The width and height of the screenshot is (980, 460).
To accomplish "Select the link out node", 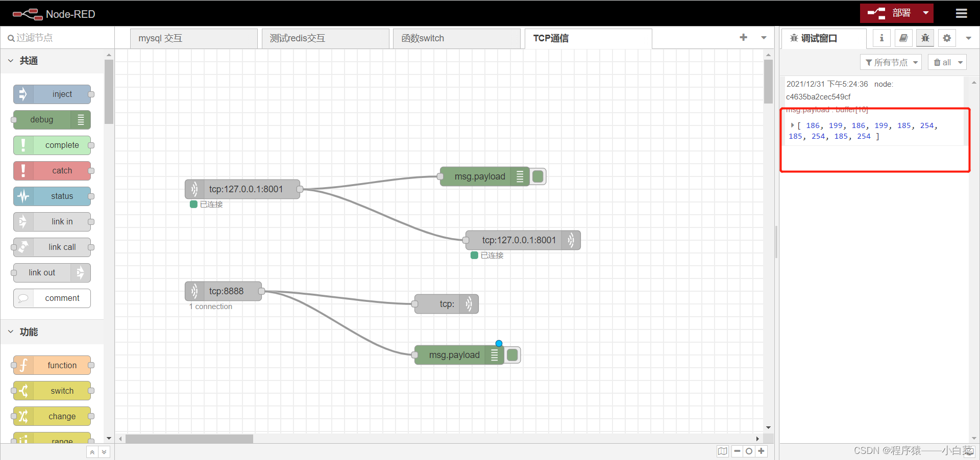I will click(x=52, y=273).
